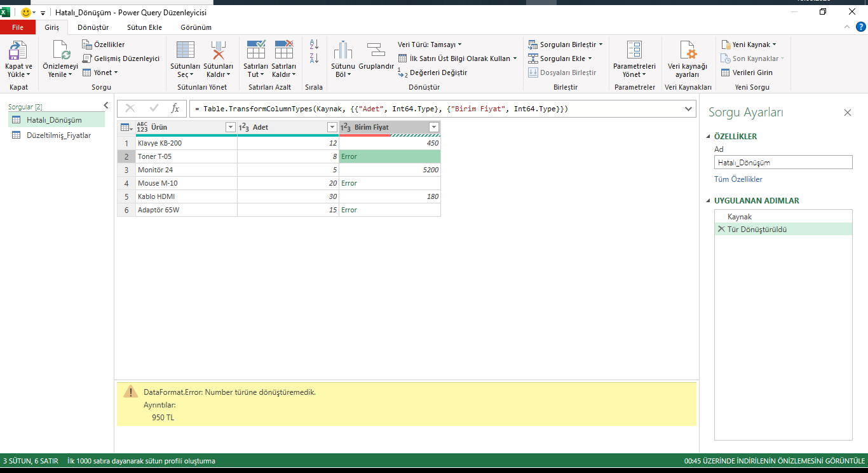Open the Adet column filter dropdown
Image resolution: width=868 pixels, height=473 pixels.
pyautogui.click(x=332, y=127)
